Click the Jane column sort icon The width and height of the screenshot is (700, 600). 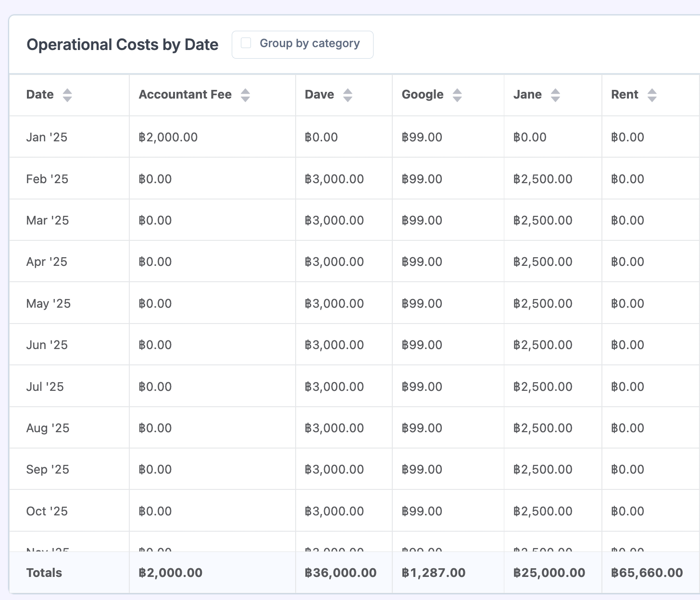555,95
